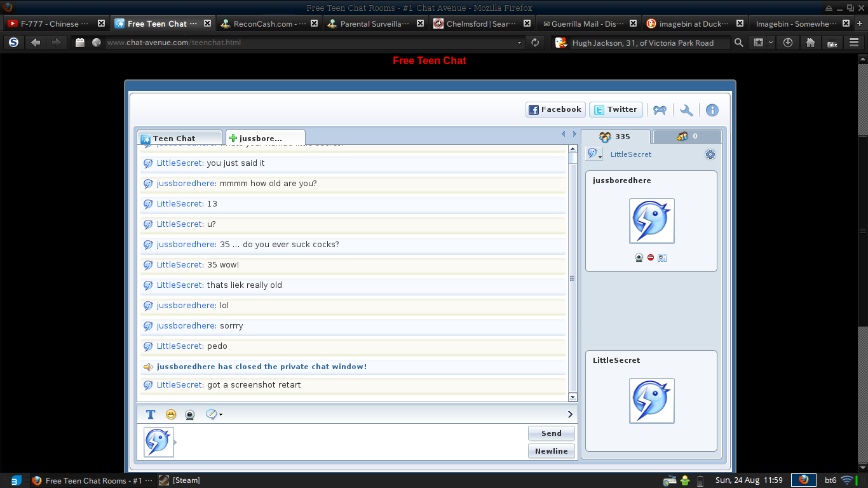Share via Twitter button

(616, 109)
